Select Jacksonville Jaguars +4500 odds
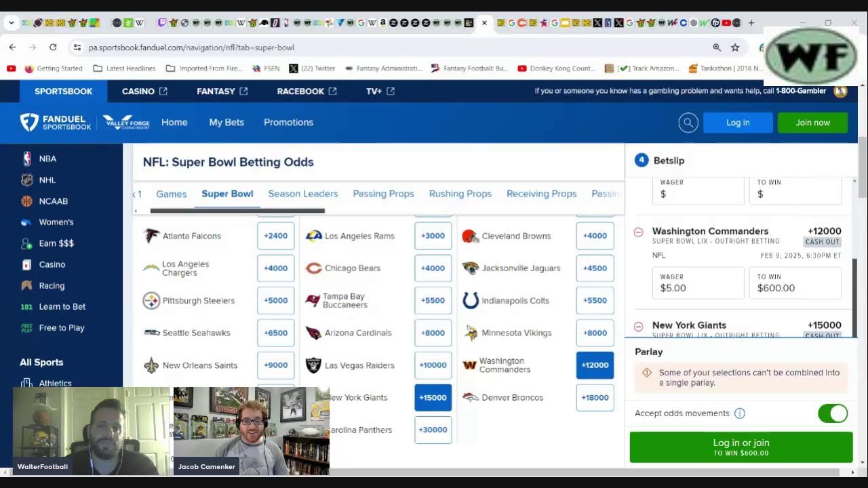 pyautogui.click(x=595, y=268)
